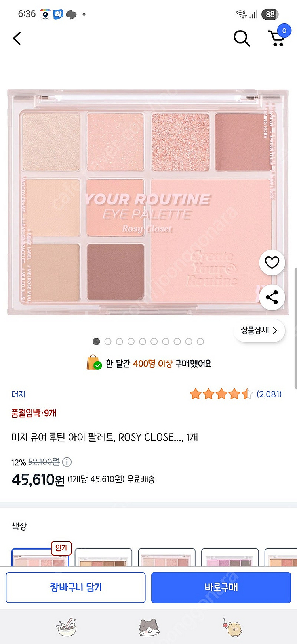Viewport: 297px width, 644px height.
Task: Select the second image indicator dot
Action: click(x=108, y=342)
